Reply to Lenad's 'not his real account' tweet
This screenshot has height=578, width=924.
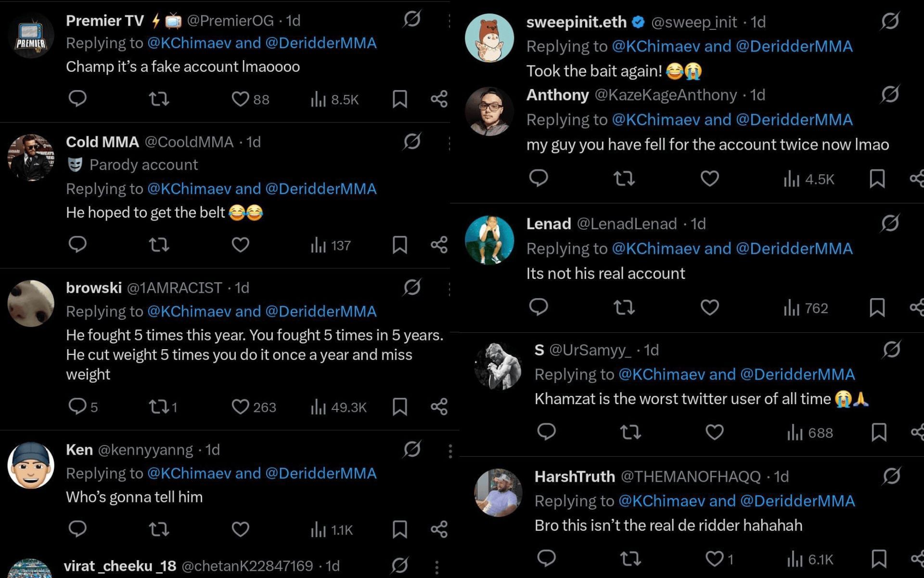click(x=539, y=307)
